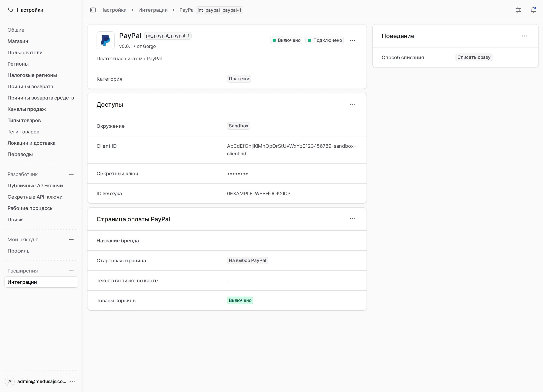The width and height of the screenshot is (543, 392).
Task: Collapse the Мой аккаунт sidebar section
Action: (x=71, y=240)
